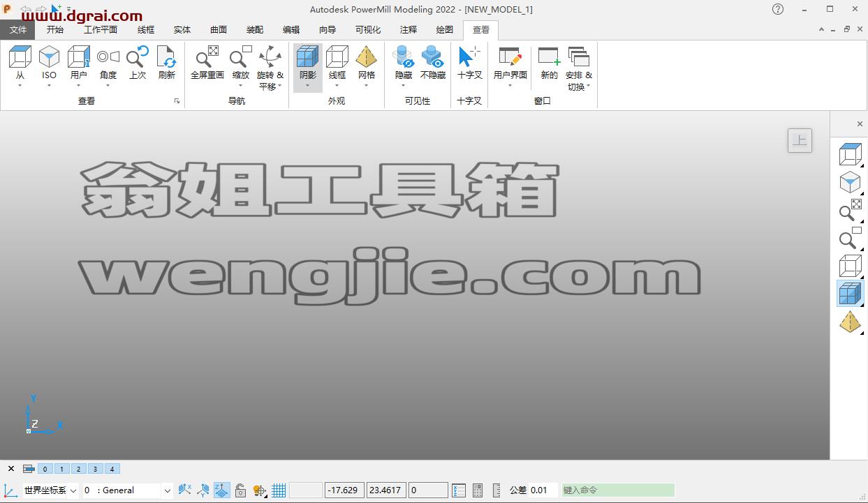Image resolution: width=868 pixels, height=503 pixels.
Task: Click the 用户界面 user interface icon
Action: [510, 57]
